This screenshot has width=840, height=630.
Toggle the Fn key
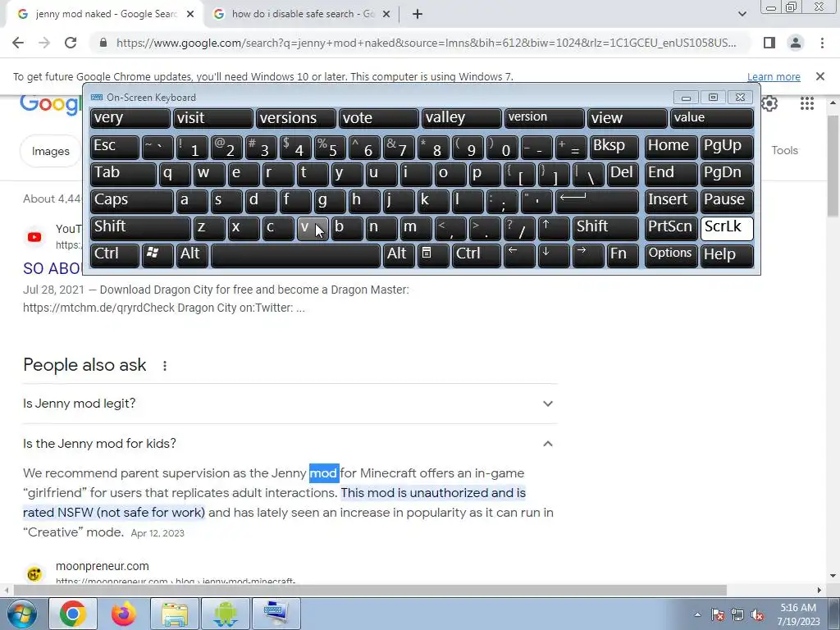coord(622,256)
